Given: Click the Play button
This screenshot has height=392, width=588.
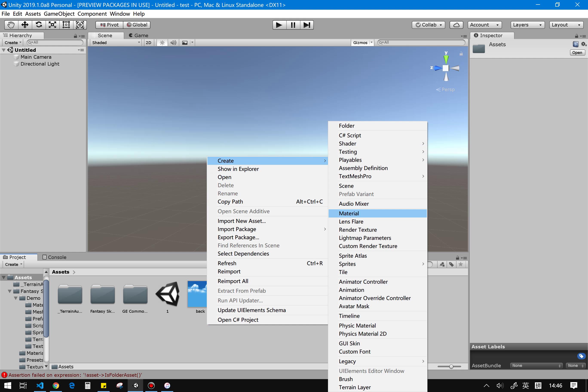Looking at the screenshot, I should point(279,25).
